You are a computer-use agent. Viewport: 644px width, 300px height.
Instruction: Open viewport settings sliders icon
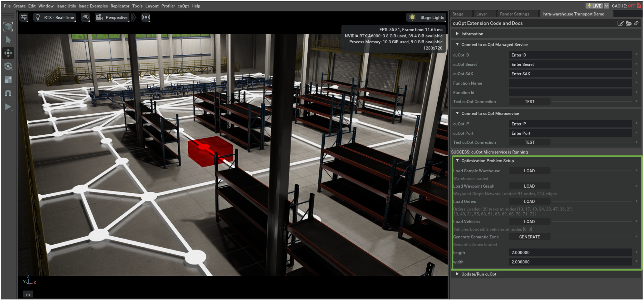(24, 17)
